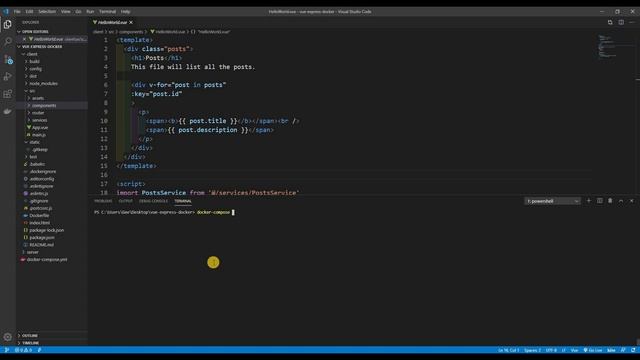Open the notifications icon in status bar

coord(633,350)
